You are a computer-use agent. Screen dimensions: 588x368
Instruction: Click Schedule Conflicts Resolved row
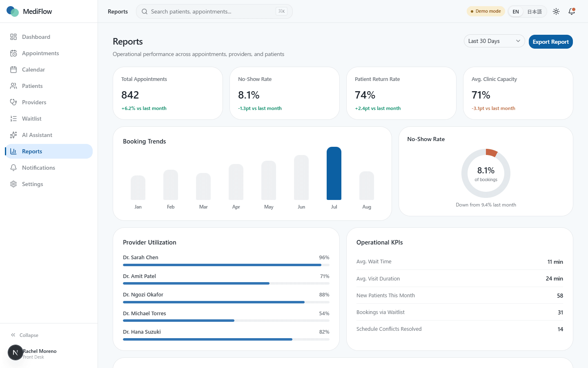tap(460, 329)
